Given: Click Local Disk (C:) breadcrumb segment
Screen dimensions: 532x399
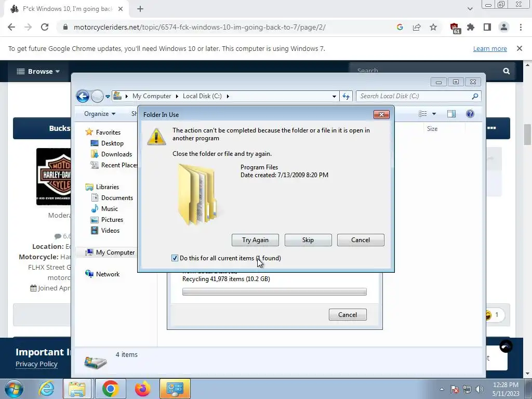Looking at the screenshot, I should (202, 96).
